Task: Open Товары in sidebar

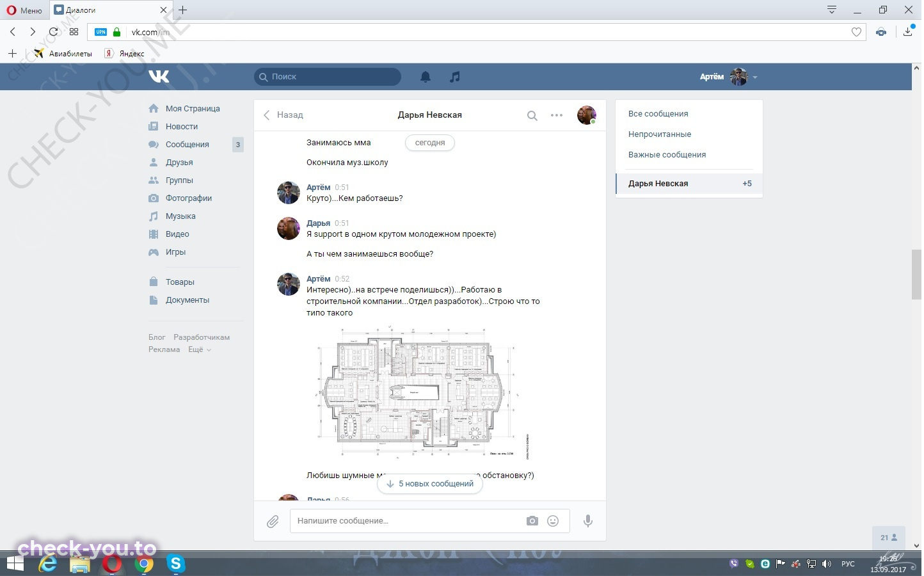Action: pos(180,282)
